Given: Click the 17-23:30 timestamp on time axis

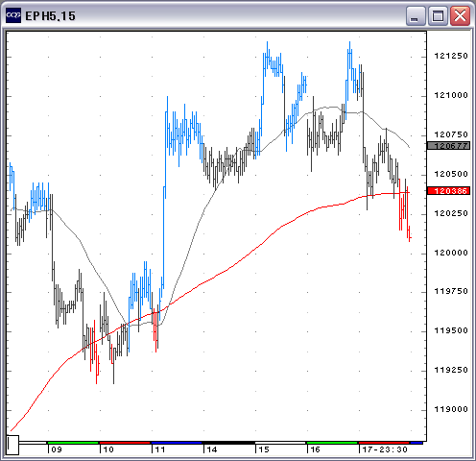Looking at the screenshot, I should 385,449.
